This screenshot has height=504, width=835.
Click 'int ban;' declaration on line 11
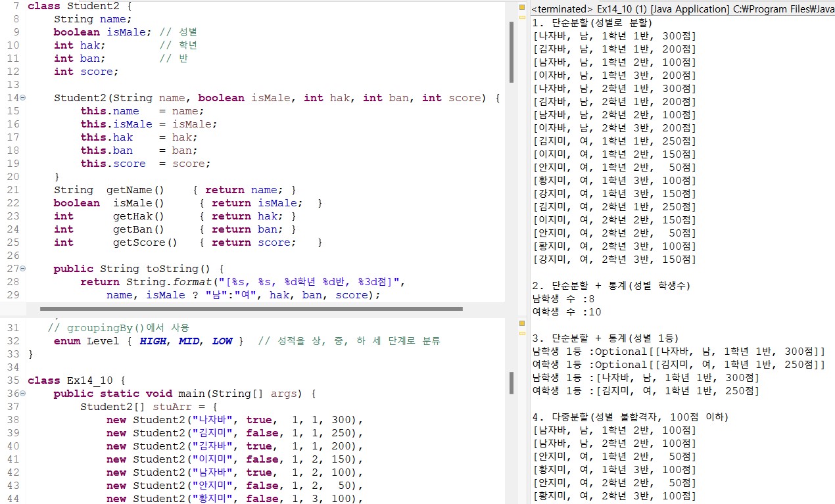(x=80, y=58)
